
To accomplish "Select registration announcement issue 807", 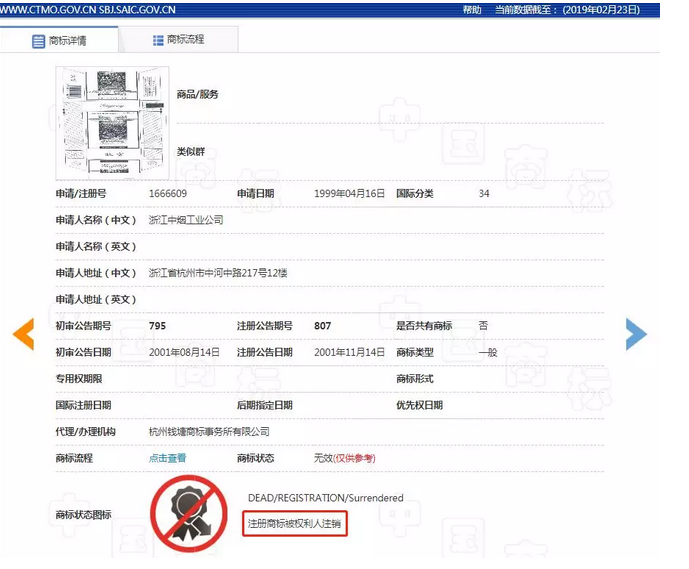I will pyautogui.click(x=323, y=326).
